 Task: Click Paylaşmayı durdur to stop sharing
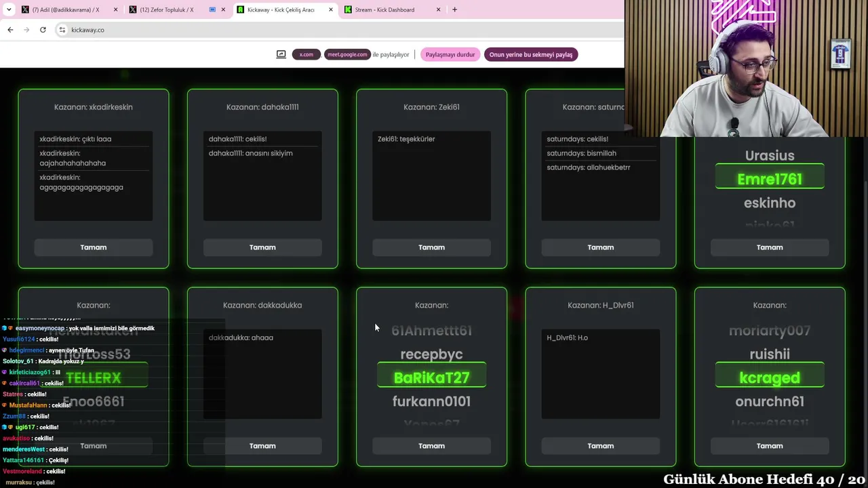click(x=450, y=54)
